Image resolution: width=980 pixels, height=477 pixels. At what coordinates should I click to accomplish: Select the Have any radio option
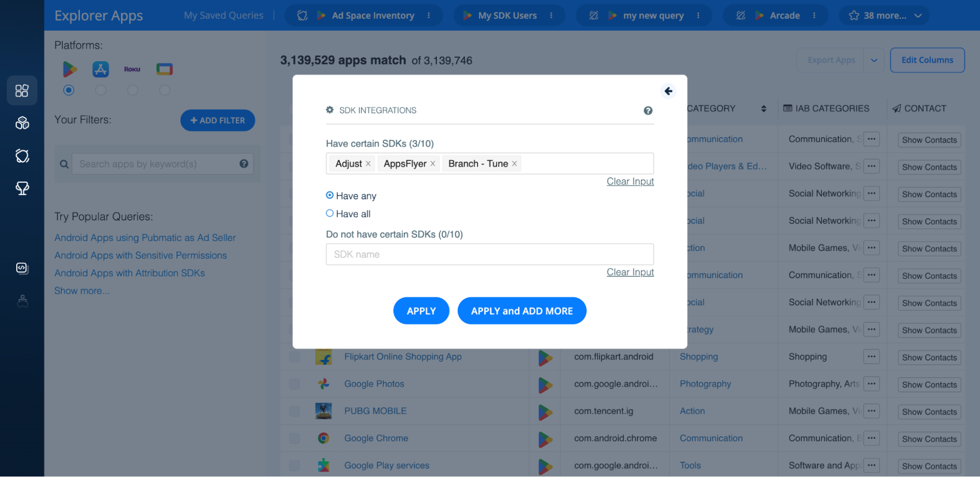tap(330, 195)
